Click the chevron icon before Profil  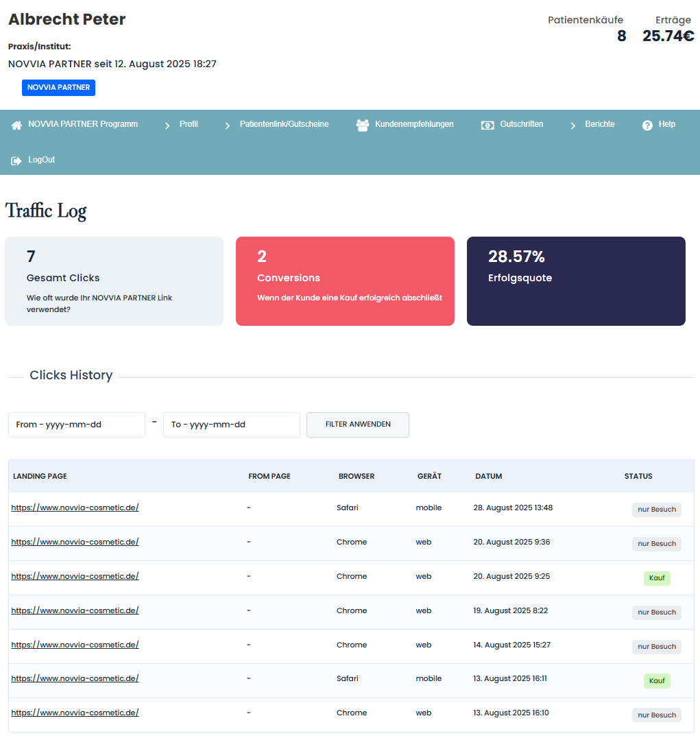tap(167, 126)
